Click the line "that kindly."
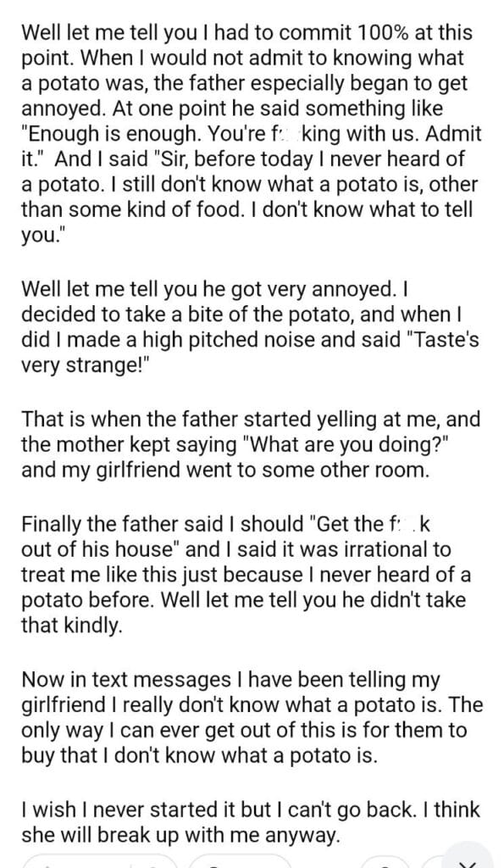The image size is (504, 868). pos(71,626)
